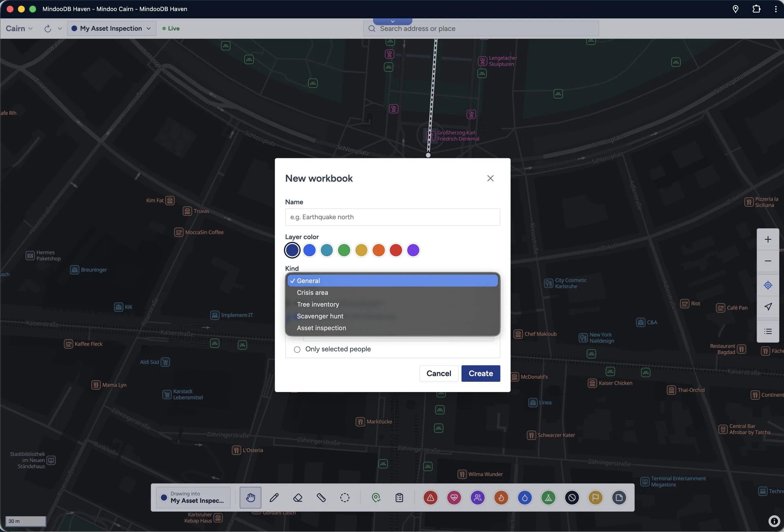
Task: Open My Asset Inspection workbook selector
Action: coord(112,28)
